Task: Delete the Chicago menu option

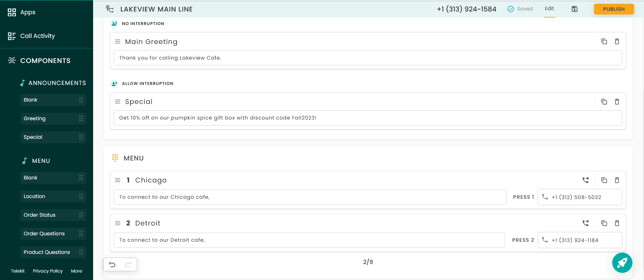Action: point(617,180)
